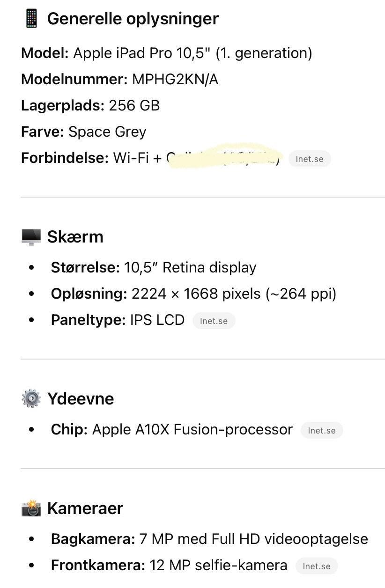Click the 256 GB Lagerplads value
This screenshot has width=385, height=588.
point(134,106)
